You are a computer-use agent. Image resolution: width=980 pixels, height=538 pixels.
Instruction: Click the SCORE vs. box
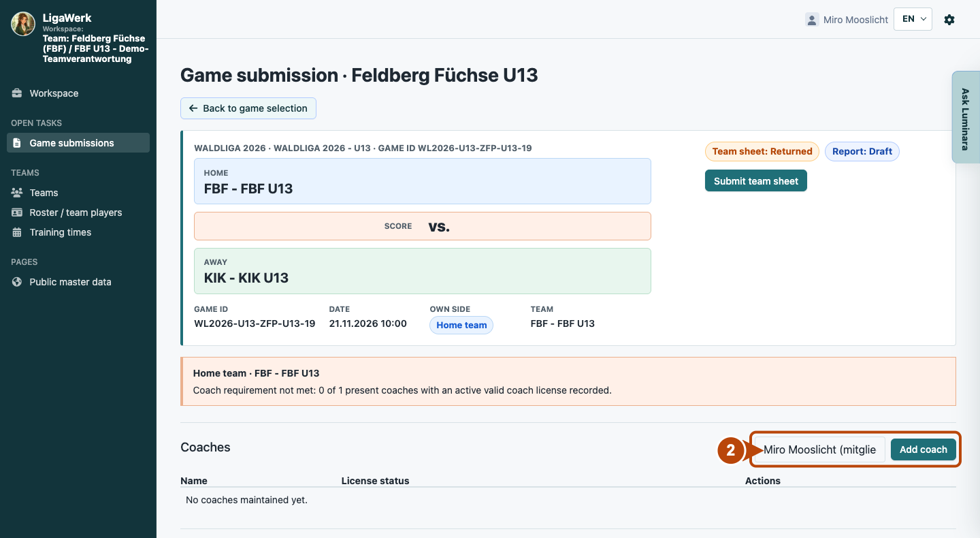(423, 226)
